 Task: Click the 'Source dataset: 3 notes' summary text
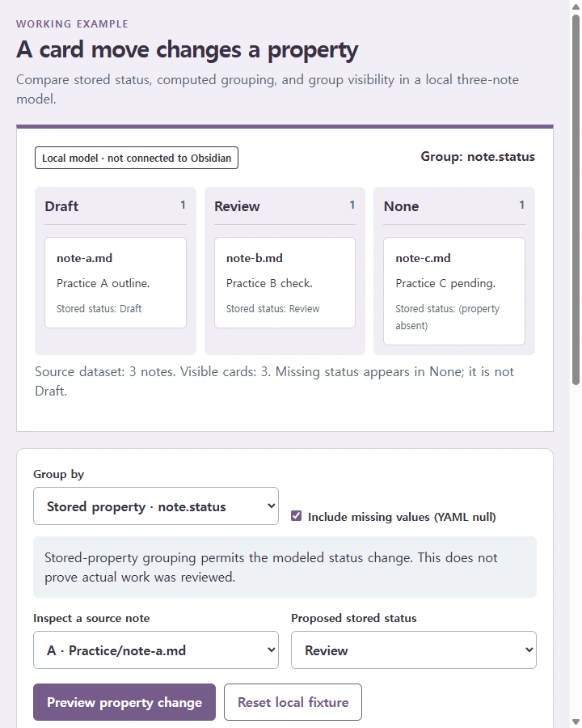[x=274, y=381]
